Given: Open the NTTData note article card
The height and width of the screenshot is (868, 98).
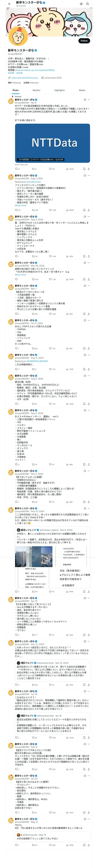Looking at the screenshot, I should click(x=52, y=143).
